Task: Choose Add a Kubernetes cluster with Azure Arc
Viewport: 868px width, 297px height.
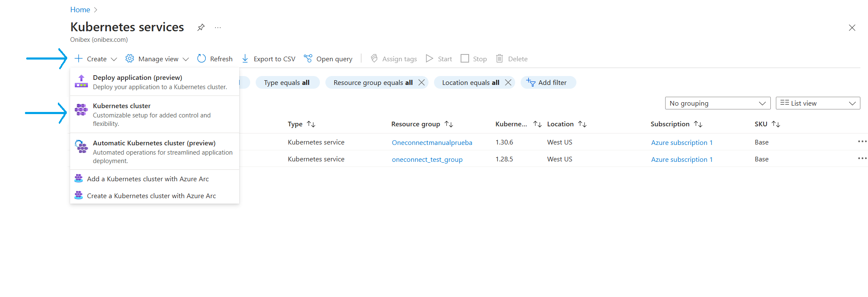Action: (147, 179)
